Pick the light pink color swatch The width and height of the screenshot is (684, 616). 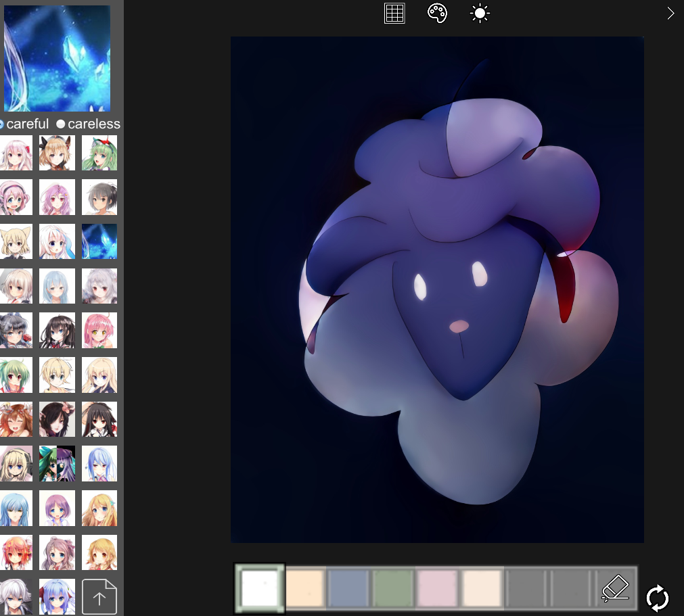437,588
